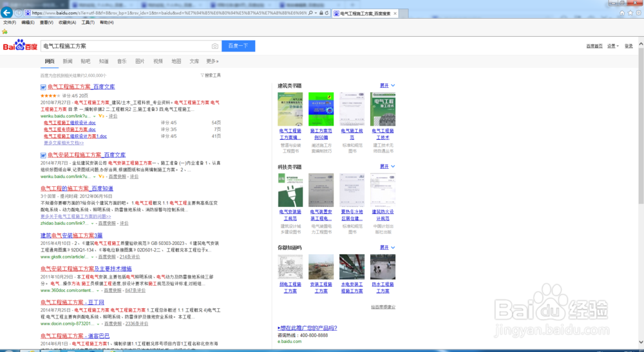Switch to the 地图 search tab
This screenshot has height=352, width=644.
[x=176, y=61]
